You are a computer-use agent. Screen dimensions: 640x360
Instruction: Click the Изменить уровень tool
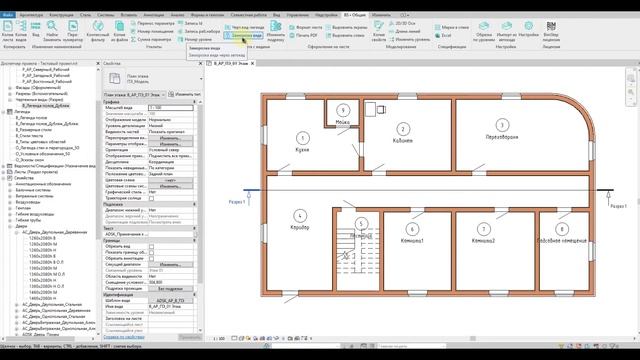point(409,40)
